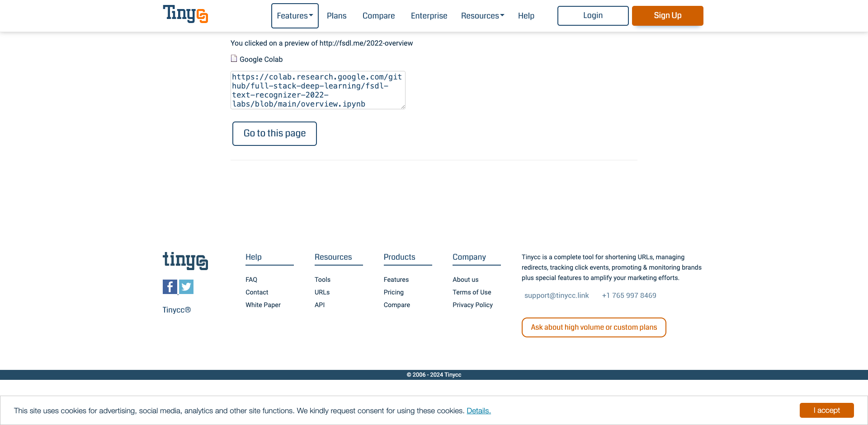Click the preview notice text for fsdl.me/2022-overview
This screenshot has width=868, height=425.
pyautogui.click(x=321, y=43)
